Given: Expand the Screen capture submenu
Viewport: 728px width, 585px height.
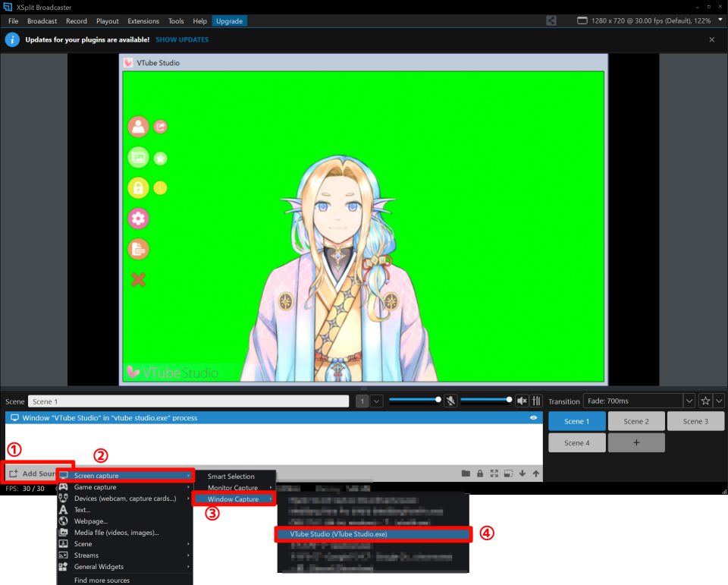Looking at the screenshot, I should point(125,476).
